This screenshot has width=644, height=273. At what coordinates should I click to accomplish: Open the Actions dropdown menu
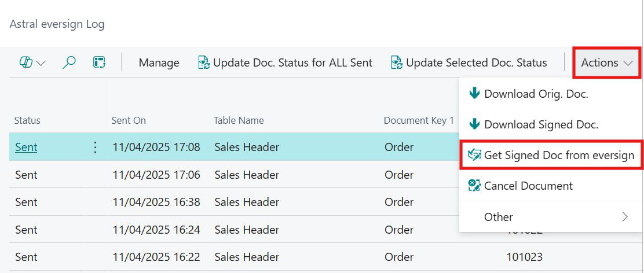606,62
